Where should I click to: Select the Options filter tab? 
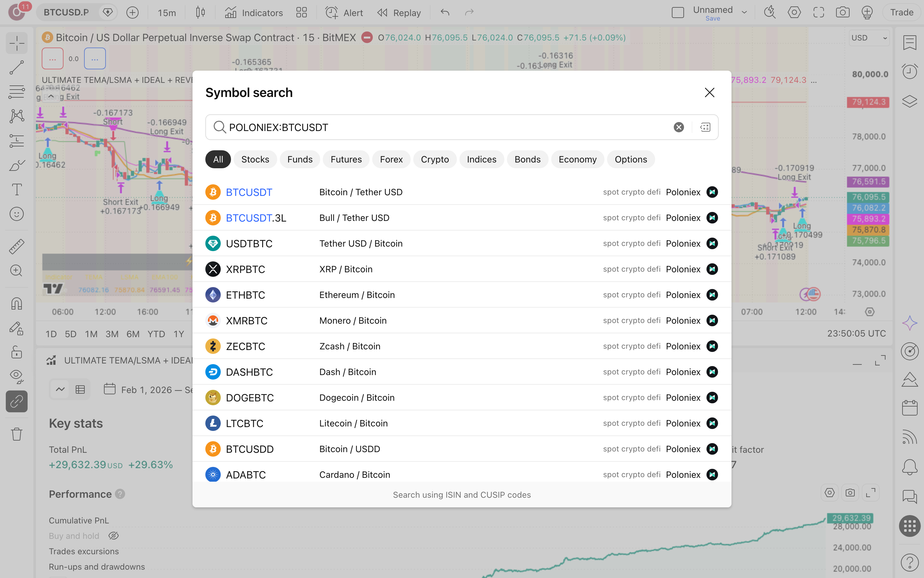(631, 159)
